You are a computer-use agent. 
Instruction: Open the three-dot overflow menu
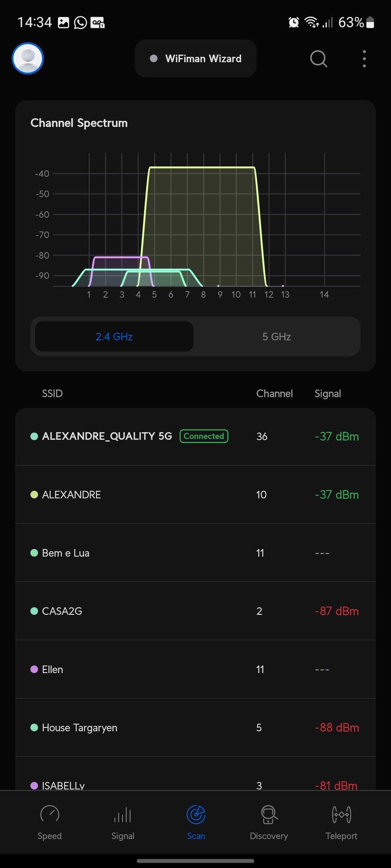364,59
